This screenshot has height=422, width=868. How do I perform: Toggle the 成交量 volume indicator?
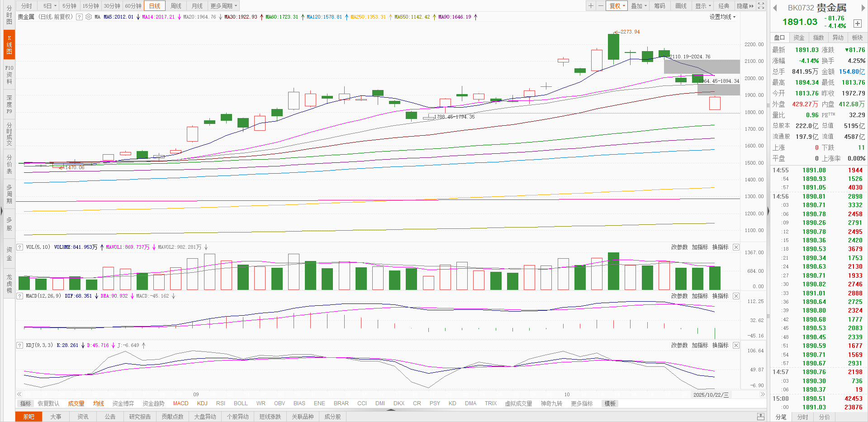(76, 403)
